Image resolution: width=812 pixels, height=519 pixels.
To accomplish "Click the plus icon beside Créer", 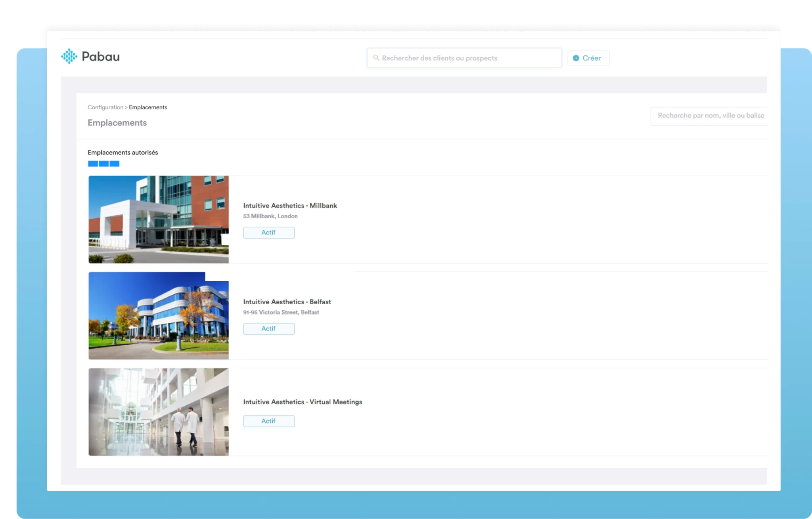I will pos(576,58).
